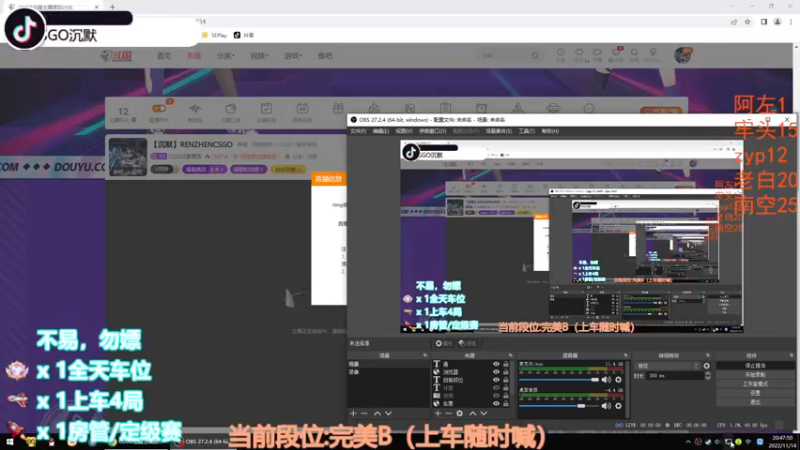This screenshot has height=450, width=800.
Task: Toggle the 直播开关 live switch on Douyu
Action: click(159, 108)
